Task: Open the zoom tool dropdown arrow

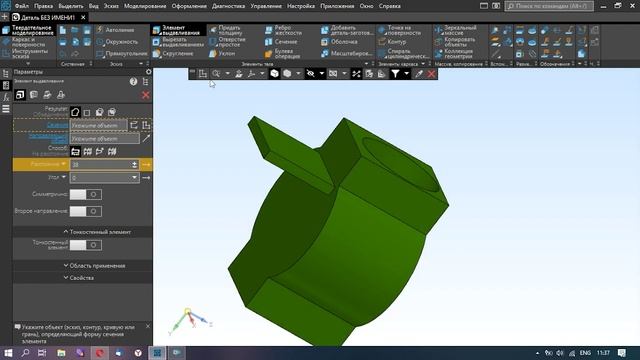Action: coord(227,73)
